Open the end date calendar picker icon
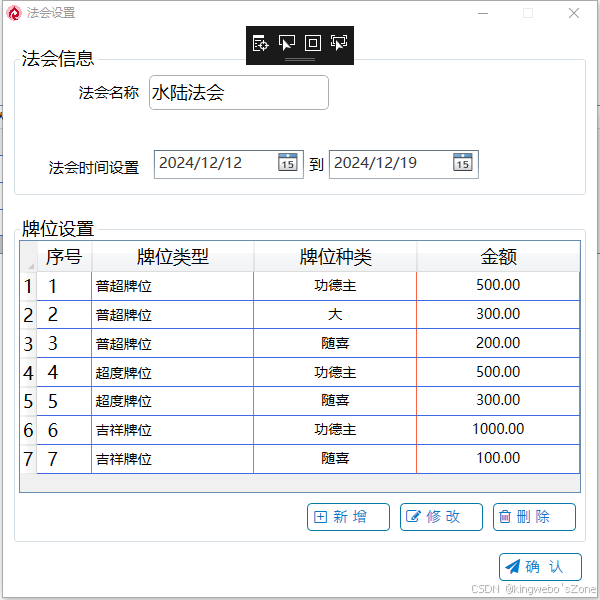The height and width of the screenshot is (600, 600). tap(462, 162)
